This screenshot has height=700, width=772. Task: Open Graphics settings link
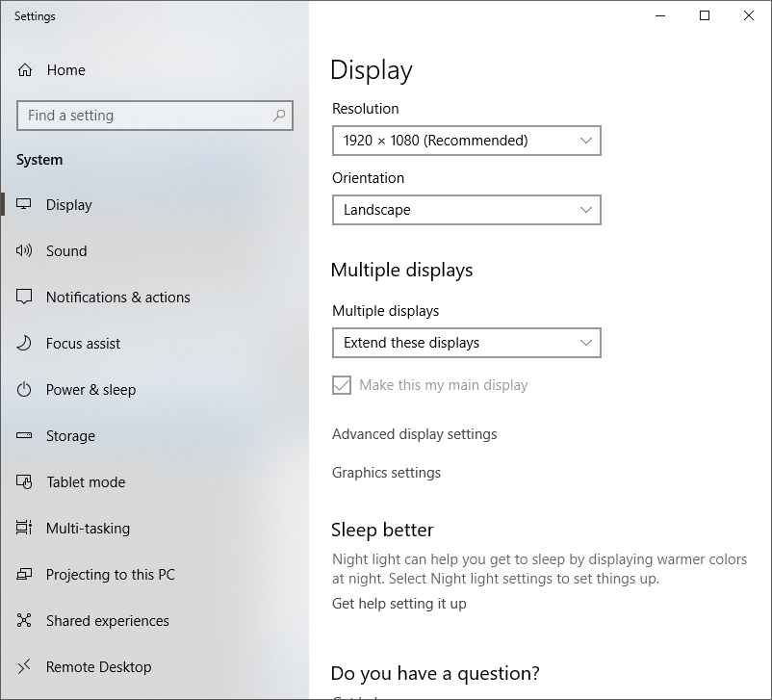386,473
